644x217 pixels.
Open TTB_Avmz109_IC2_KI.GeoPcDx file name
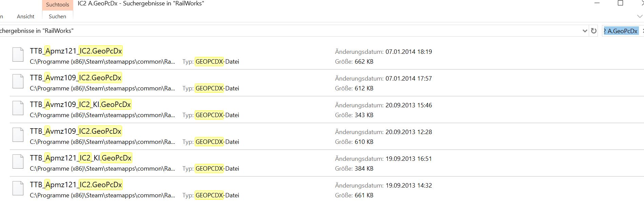coord(80,104)
